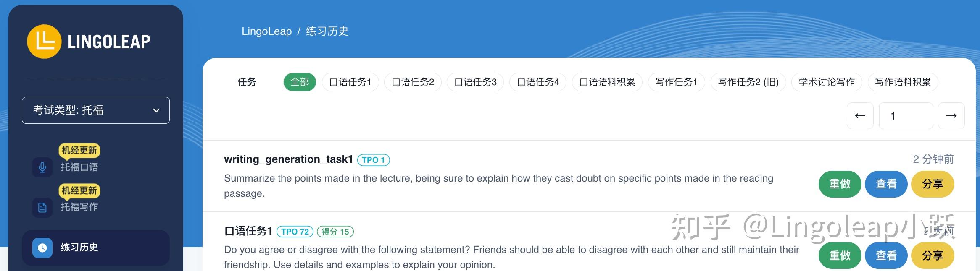The height and width of the screenshot is (271, 980).
Task: Open the 考试类型 dropdown
Action: pos(95,110)
